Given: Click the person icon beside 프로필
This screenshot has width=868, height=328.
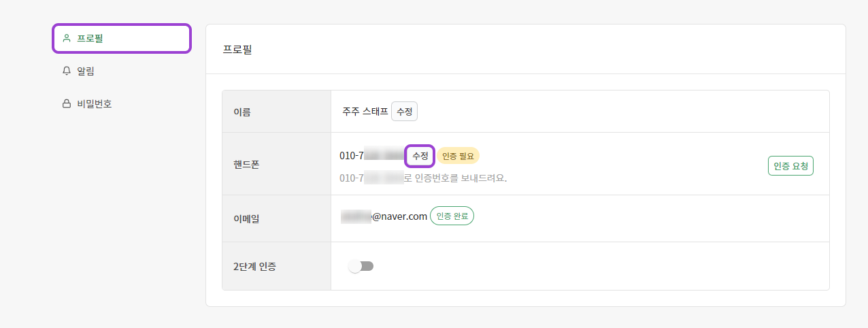Looking at the screenshot, I should pyautogui.click(x=67, y=38).
